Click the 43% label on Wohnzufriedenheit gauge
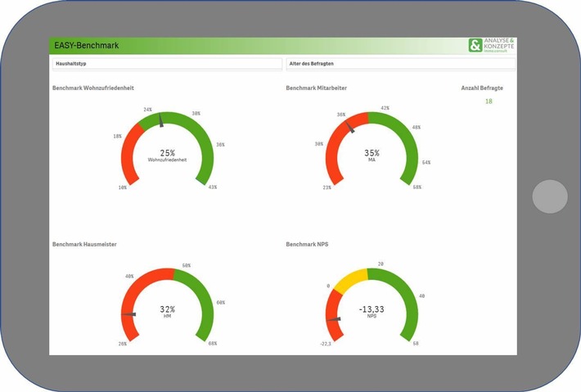581x392 pixels. [213, 187]
